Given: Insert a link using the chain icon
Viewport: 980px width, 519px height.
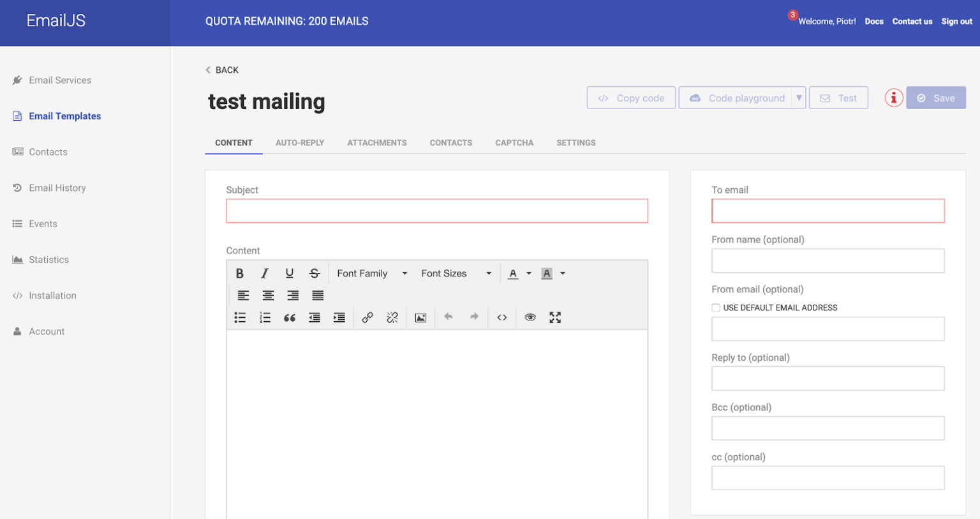Looking at the screenshot, I should point(367,317).
